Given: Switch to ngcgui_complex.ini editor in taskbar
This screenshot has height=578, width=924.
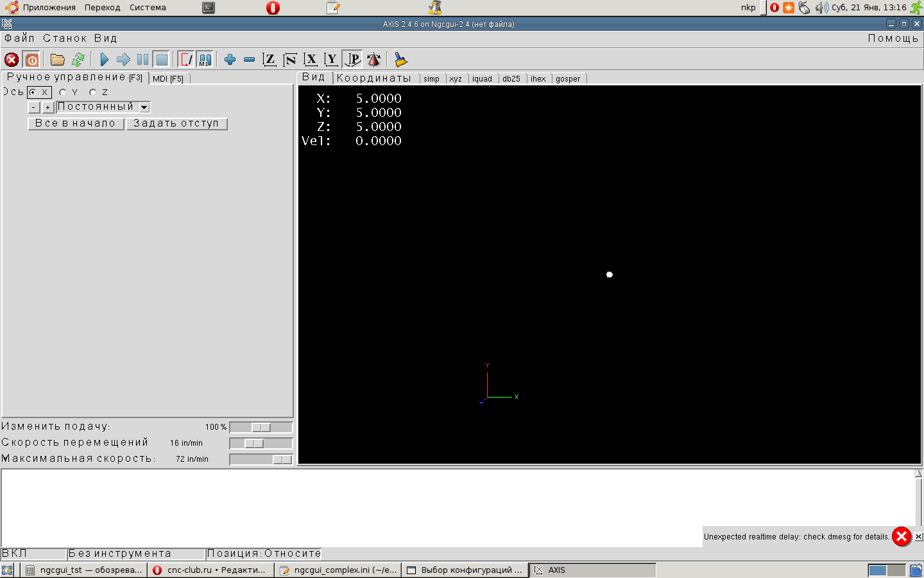Looking at the screenshot, I should (x=338, y=570).
